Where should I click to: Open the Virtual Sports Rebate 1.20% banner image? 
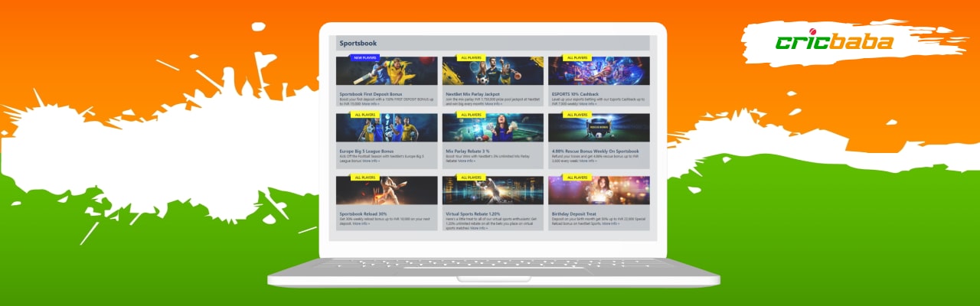(493, 190)
